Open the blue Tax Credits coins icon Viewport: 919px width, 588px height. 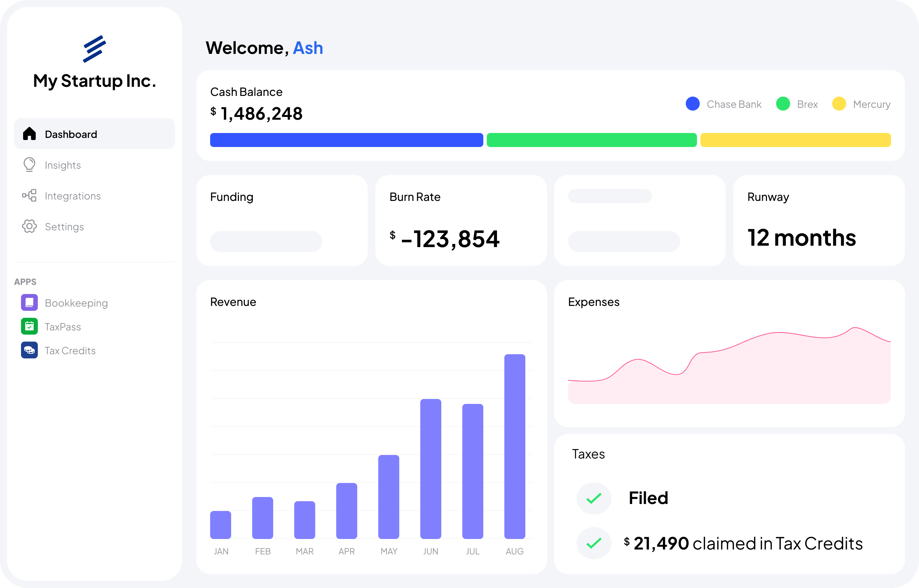tap(29, 350)
